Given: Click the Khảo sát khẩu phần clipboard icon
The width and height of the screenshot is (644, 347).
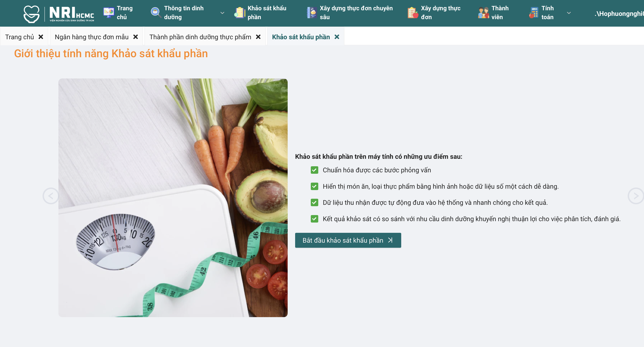Looking at the screenshot, I should coord(240,12).
